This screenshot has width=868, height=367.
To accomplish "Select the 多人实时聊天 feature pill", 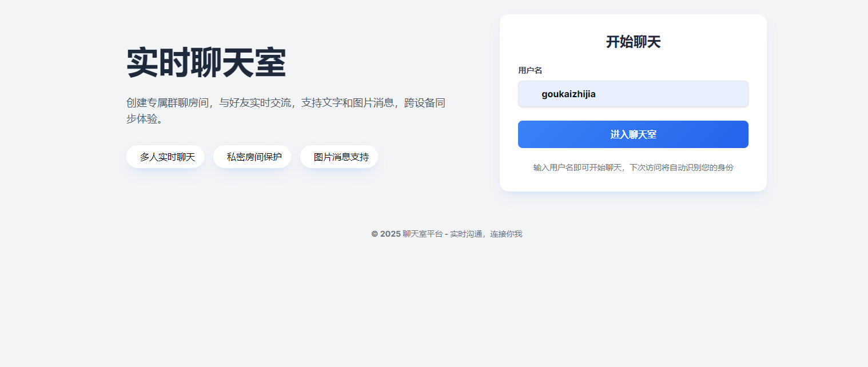I will coord(165,157).
